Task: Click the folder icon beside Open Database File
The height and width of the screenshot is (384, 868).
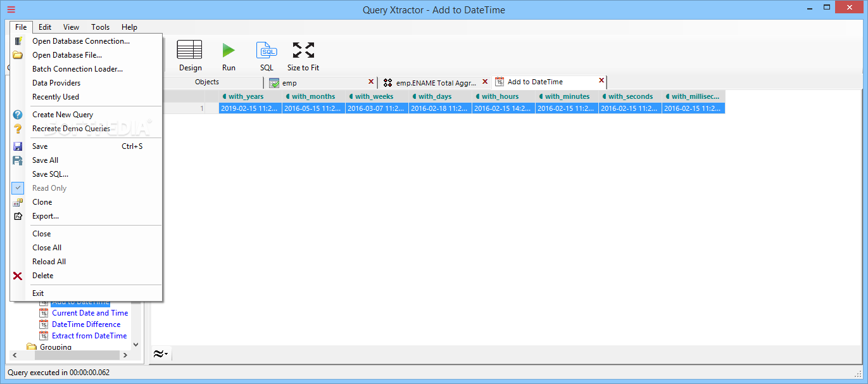Action: pos(18,55)
